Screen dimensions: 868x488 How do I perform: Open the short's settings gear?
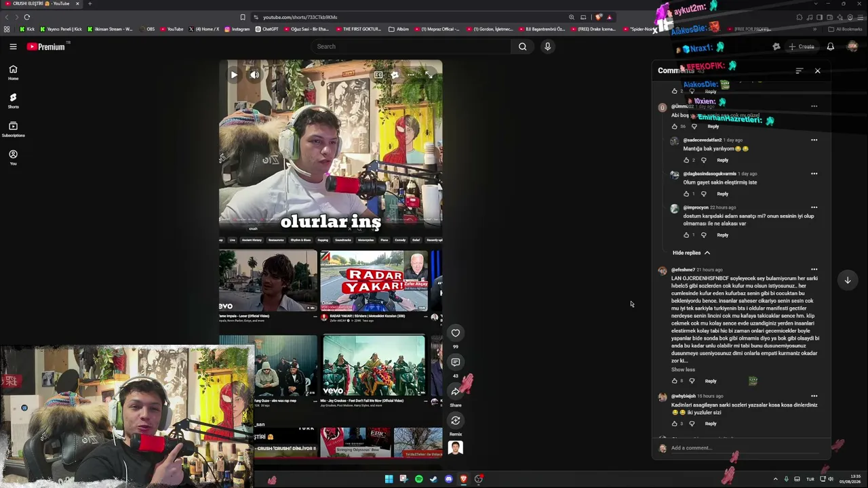(x=395, y=75)
